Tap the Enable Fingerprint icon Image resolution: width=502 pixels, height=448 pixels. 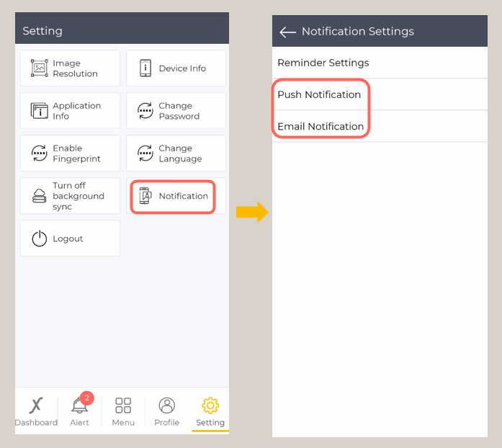pos(39,153)
